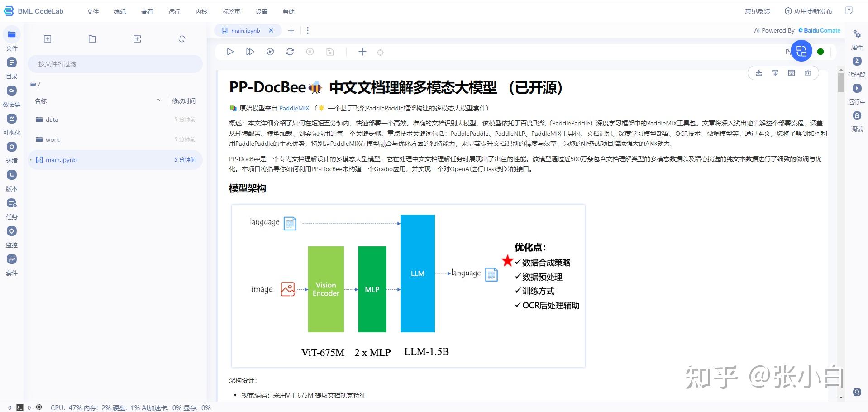Viewport: 868px width, 412px height.
Task: Click the 属性 settings icon on right sidebar
Action: pos(857,34)
